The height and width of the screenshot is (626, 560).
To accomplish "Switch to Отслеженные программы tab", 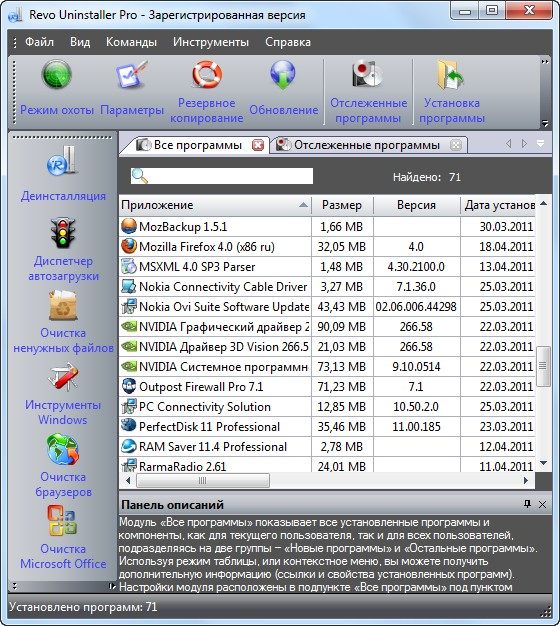I will [x=368, y=145].
